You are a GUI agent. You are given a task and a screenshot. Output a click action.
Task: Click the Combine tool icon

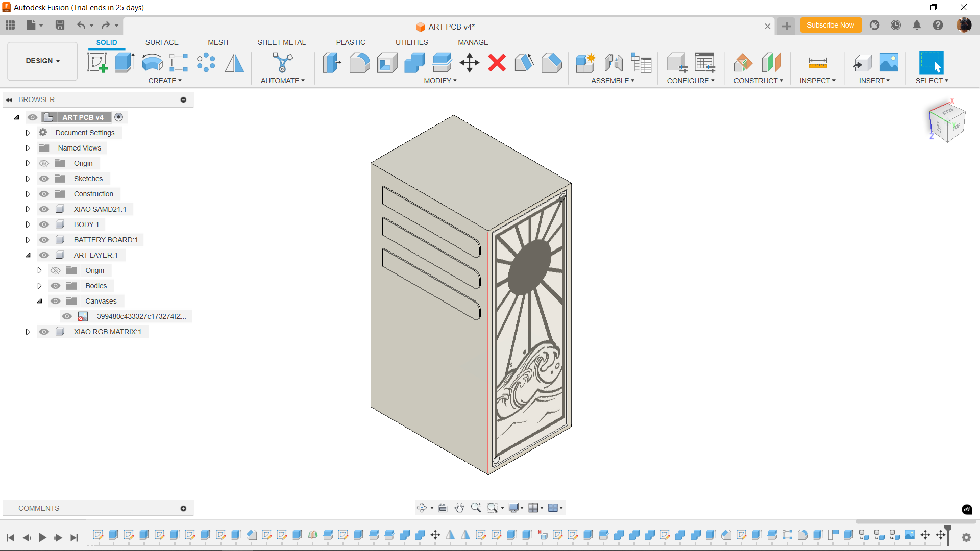click(x=414, y=63)
